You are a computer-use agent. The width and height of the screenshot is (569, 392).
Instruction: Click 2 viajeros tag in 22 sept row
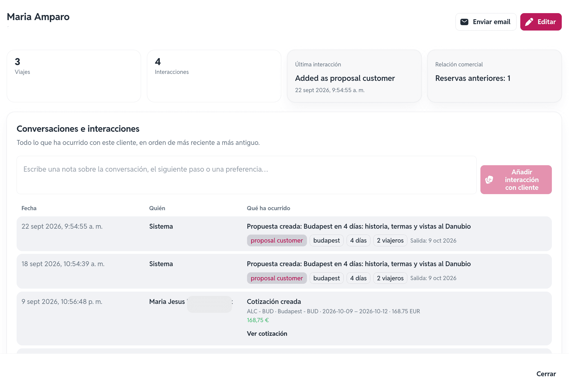pos(390,240)
